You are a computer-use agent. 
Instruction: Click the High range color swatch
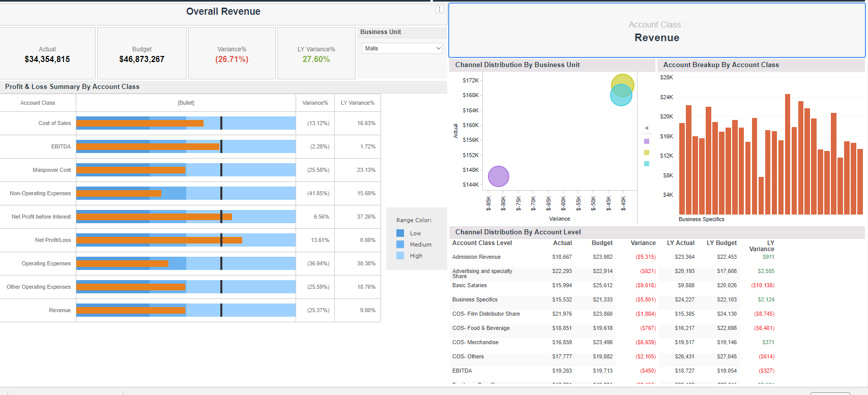400,256
